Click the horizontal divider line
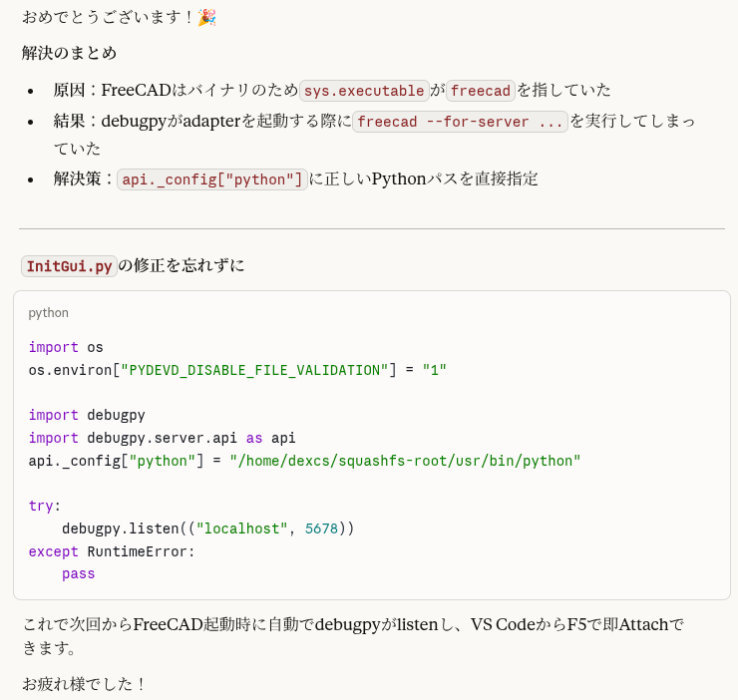Viewport: 738px width, 700px height. [372, 228]
